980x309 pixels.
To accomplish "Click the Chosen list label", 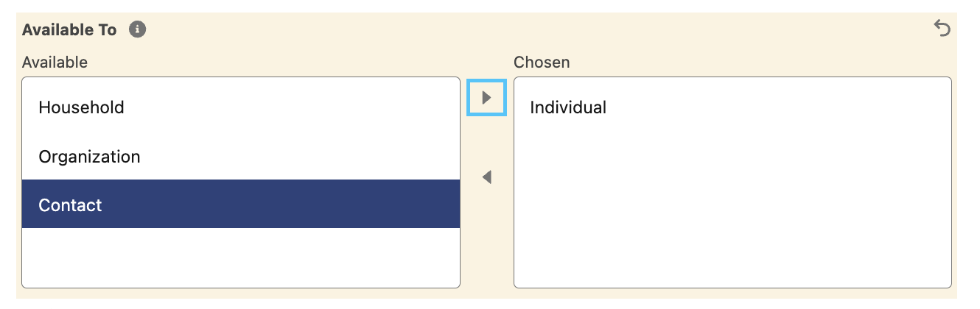I will point(542,63).
